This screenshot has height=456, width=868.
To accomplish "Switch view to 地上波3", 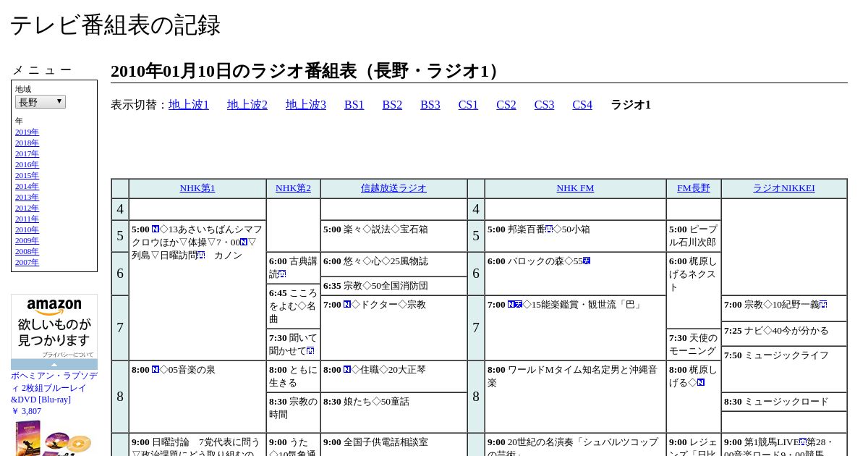I will click(x=306, y=105).
